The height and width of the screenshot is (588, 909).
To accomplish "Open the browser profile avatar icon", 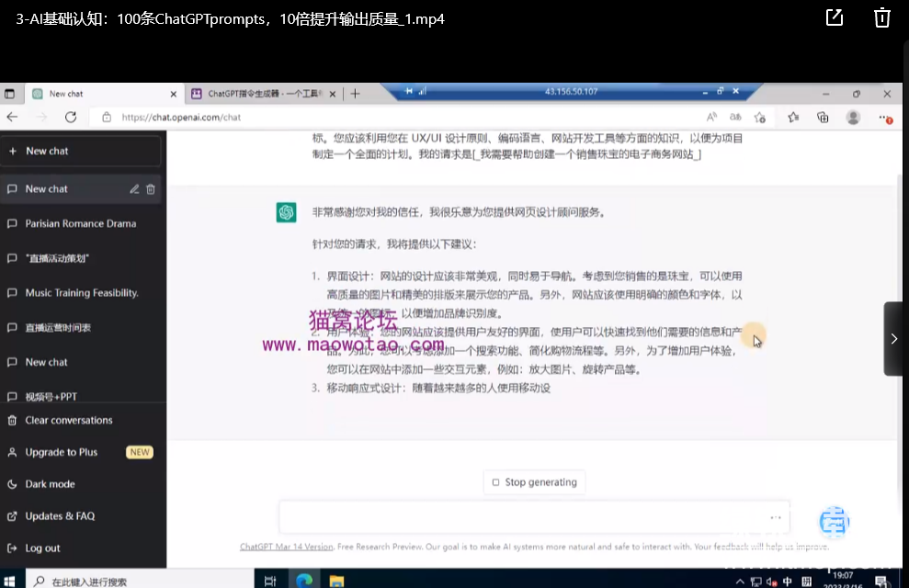I will [x=853, y=117].
